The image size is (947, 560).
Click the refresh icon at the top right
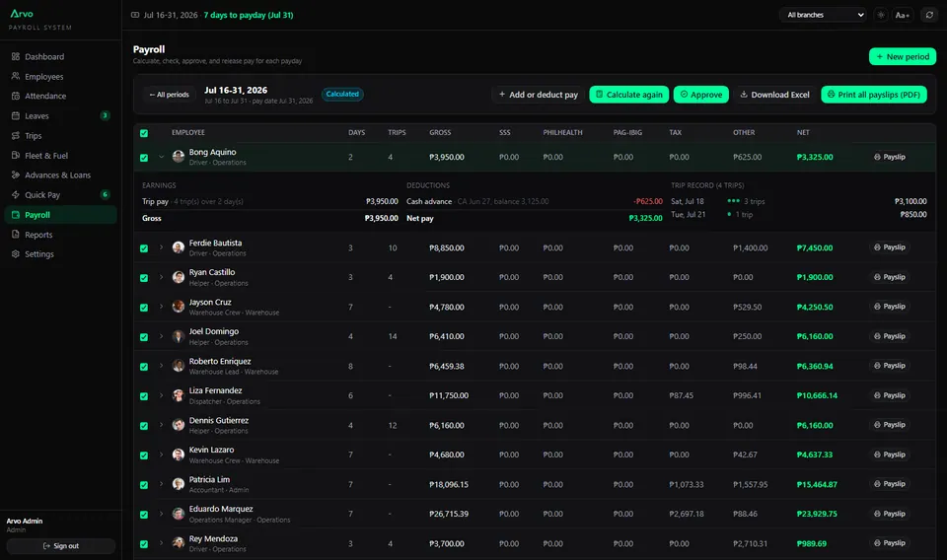(x=929, y=15)
